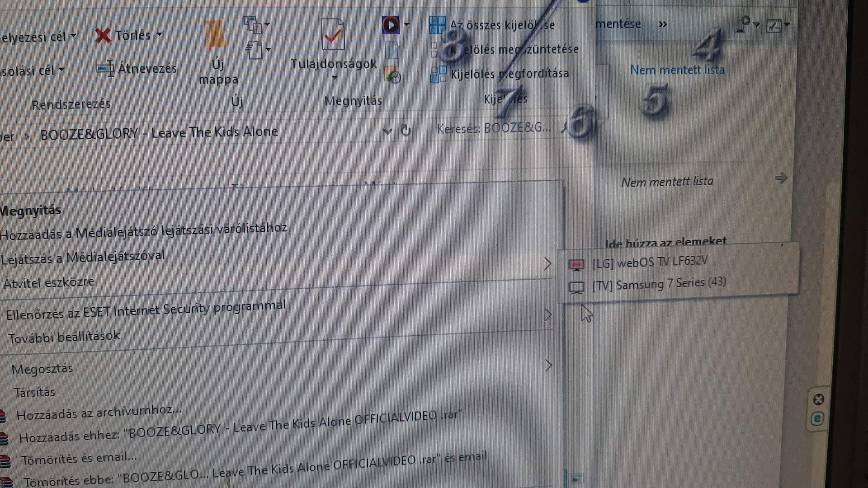Expand Átvitel eszközre submenu arrow
This screenshot has height=488, width=868.
tap(547, 264)
